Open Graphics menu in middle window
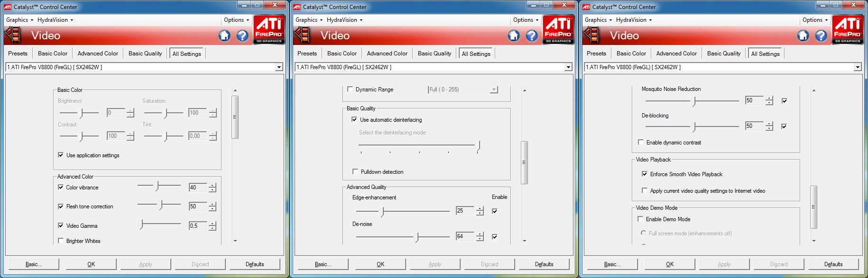The width and height of the screenshot is (868, 278). coord(309,20)
